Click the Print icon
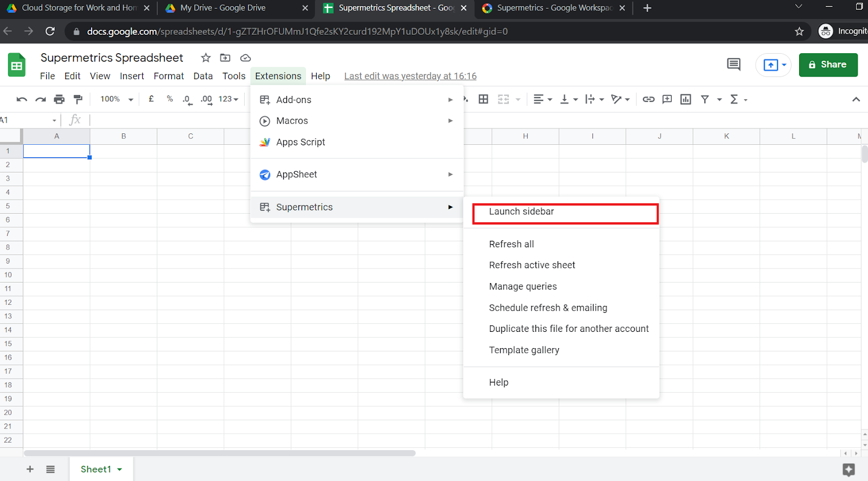Screen dimensions: 868x481 (59, 99)
